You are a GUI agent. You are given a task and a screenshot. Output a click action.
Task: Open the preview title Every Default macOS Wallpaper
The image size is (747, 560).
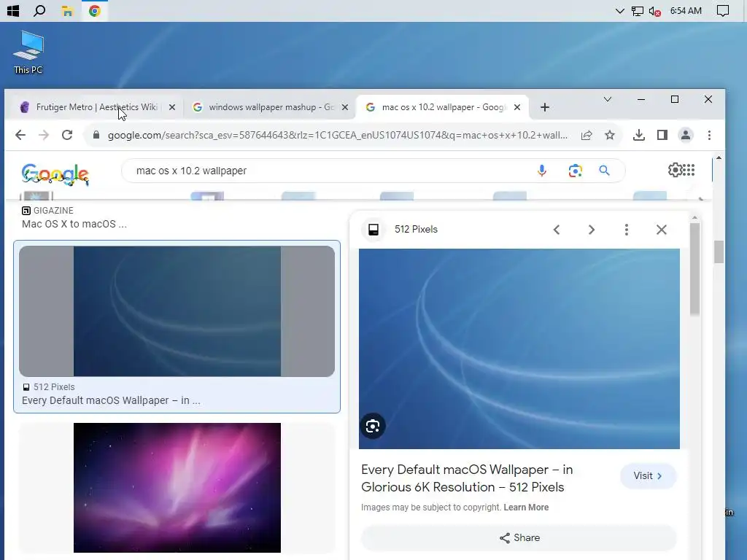pos(467,478)
